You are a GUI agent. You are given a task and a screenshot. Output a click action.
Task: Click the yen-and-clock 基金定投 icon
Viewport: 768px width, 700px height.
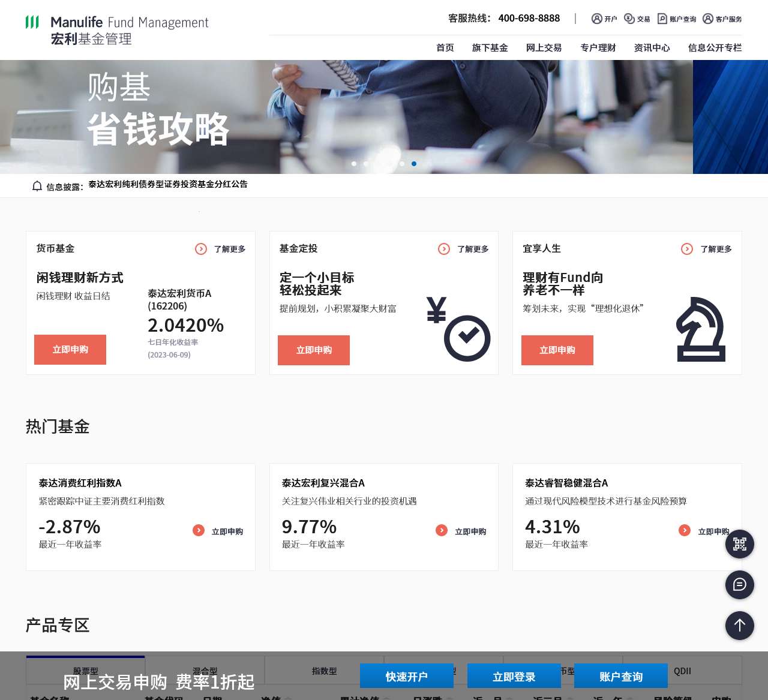[x=458, y=329]
